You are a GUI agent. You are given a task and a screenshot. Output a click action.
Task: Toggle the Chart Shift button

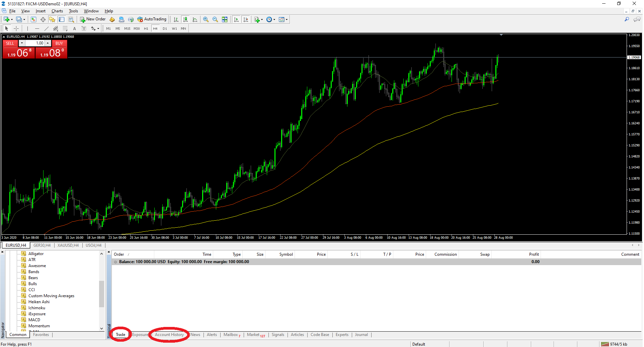pyautogui.click(x=246, y=19)
